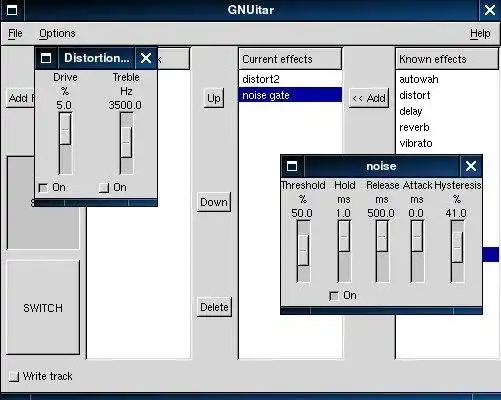Toggle the noise gate On checkbox
The image size is (501, 400).
[334, 296]
